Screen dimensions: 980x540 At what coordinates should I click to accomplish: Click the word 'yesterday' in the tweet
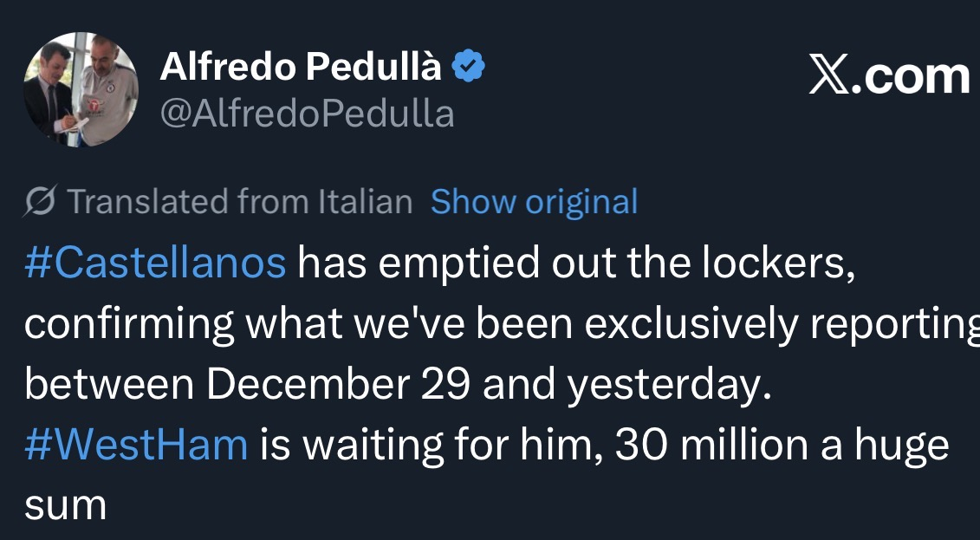pos(668,385)
